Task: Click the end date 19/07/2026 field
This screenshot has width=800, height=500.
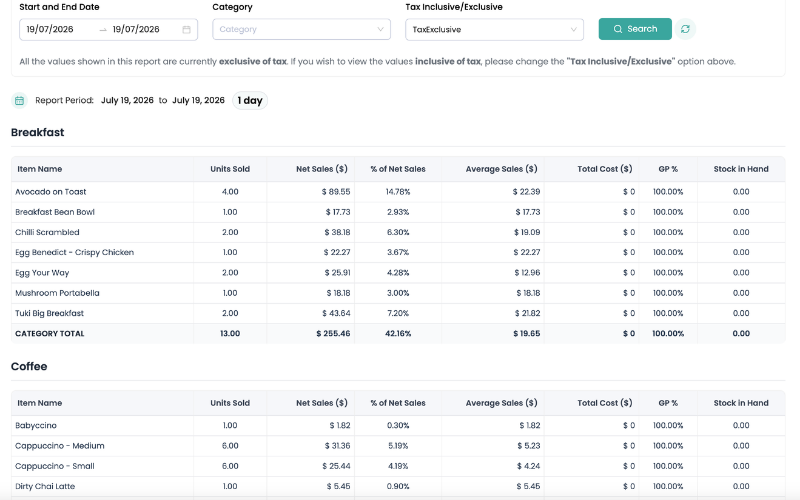Action: 136,30
